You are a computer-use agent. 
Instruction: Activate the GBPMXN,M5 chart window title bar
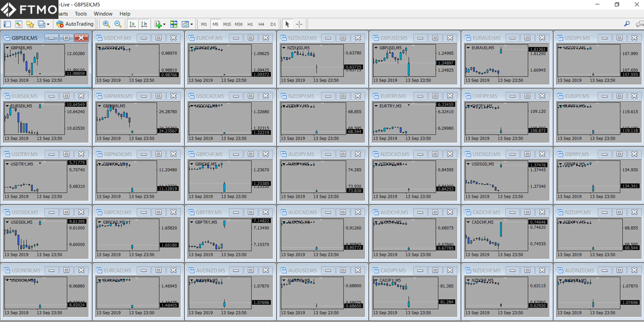point(138,96)
